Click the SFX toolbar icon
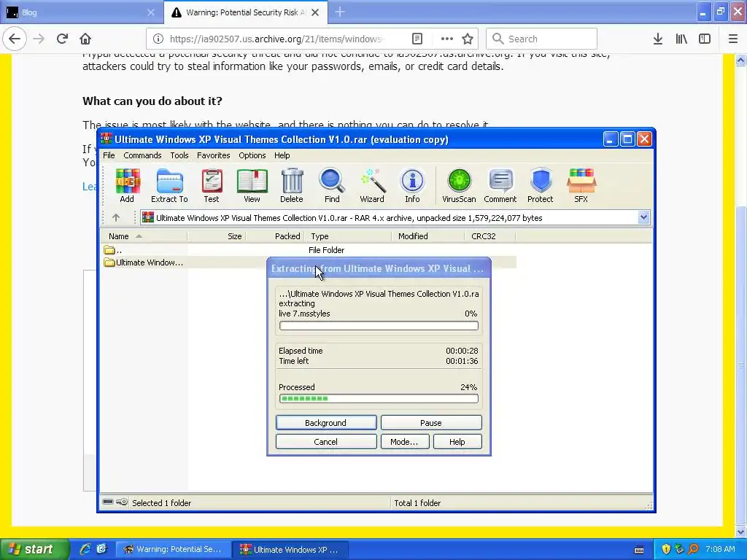 (581, 186)
